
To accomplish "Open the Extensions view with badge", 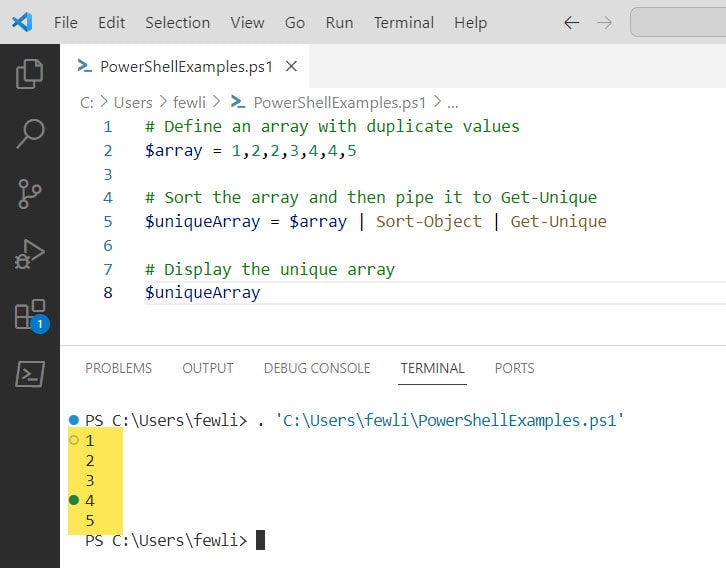I will click(31, 316).
